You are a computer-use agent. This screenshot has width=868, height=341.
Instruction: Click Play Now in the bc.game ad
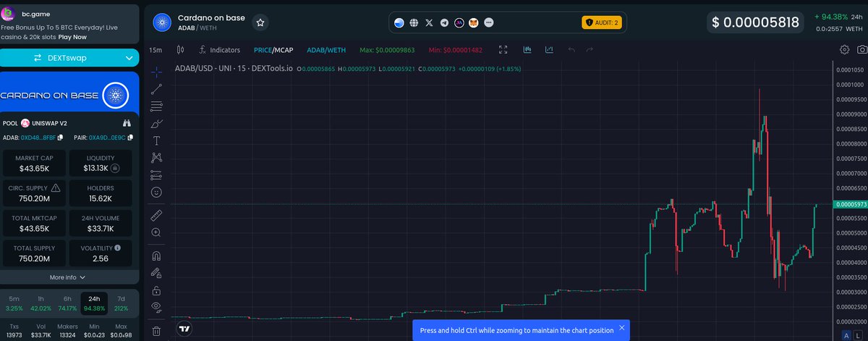click(74, 36)
